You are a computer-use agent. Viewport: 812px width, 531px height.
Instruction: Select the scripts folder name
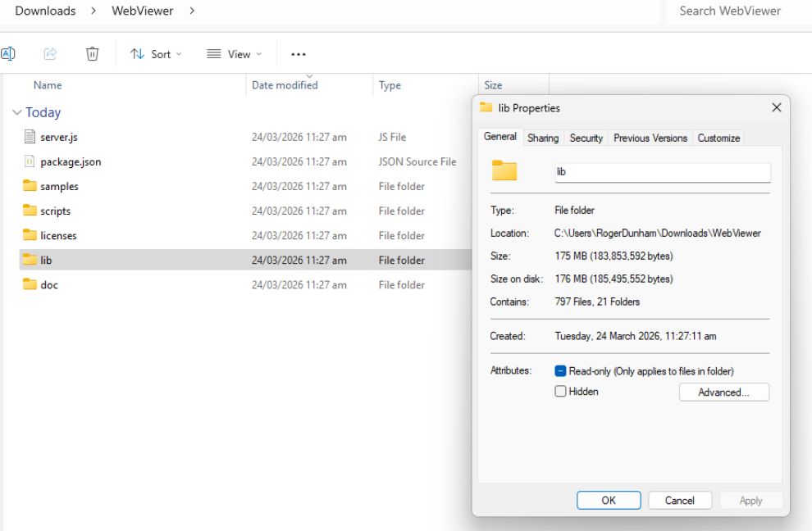point(56,211)
